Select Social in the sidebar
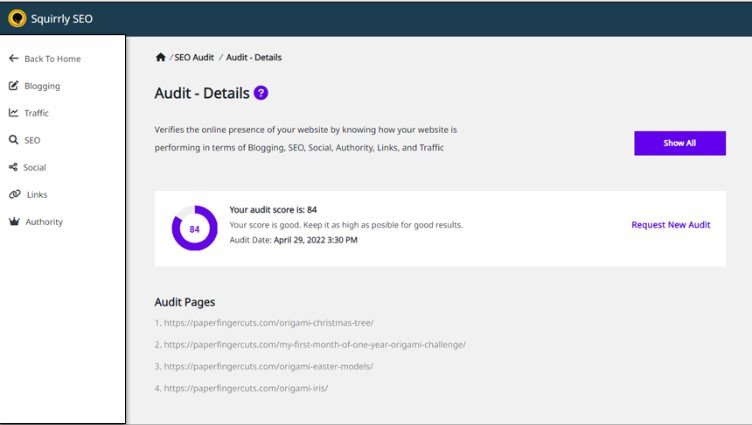This screenshot has width=752, height=425. click(35, 167)
